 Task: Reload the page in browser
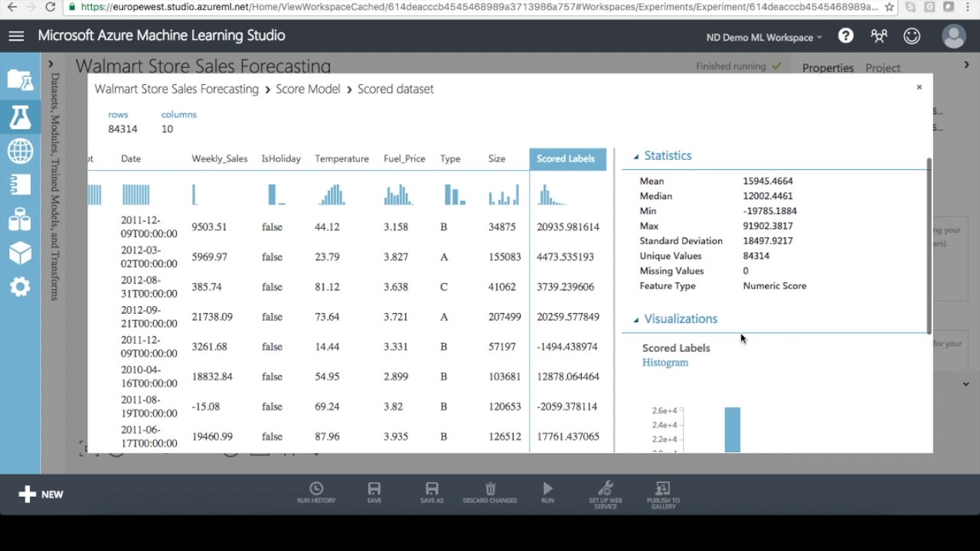coord(51,7)
